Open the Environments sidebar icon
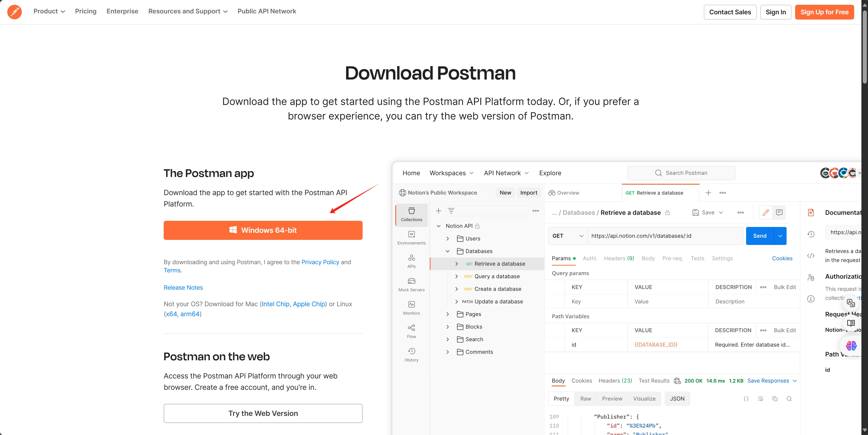Image resolution: width=868 pixels, height=435 pixels. coord(411,238)
